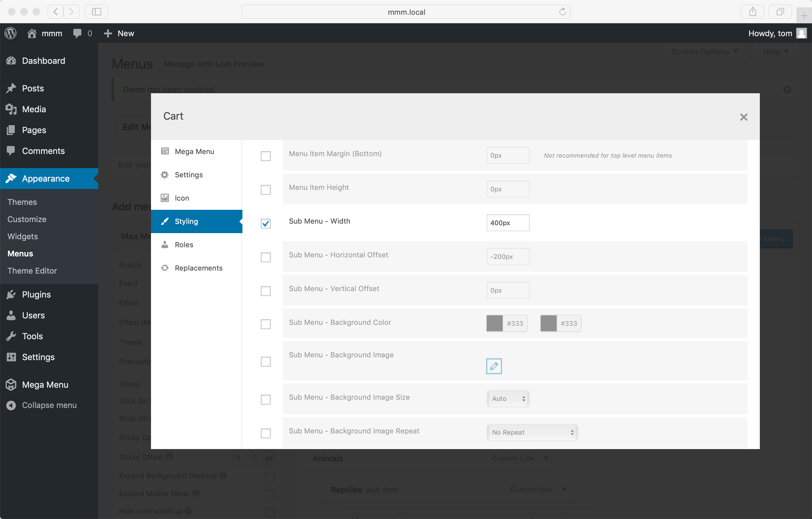Switch to the Roles tab

184,245
